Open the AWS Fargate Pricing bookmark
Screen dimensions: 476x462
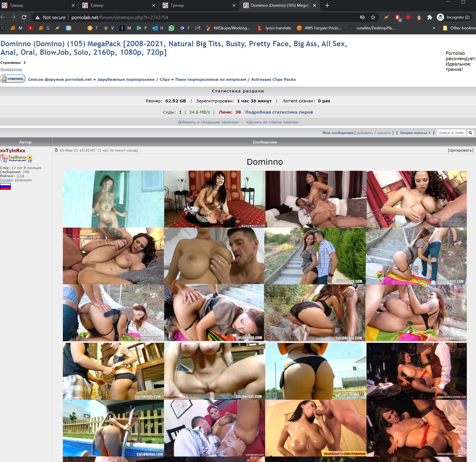(319, 28)
